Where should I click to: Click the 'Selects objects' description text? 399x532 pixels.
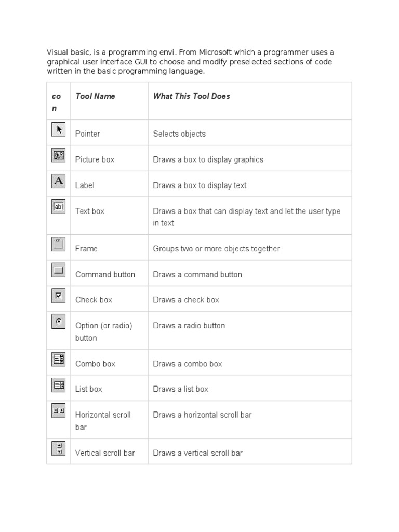tap(179, 134)
